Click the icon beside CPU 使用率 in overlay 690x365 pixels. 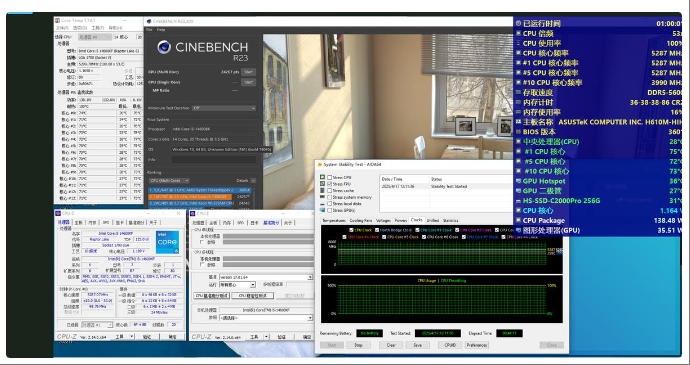(518, 43)
